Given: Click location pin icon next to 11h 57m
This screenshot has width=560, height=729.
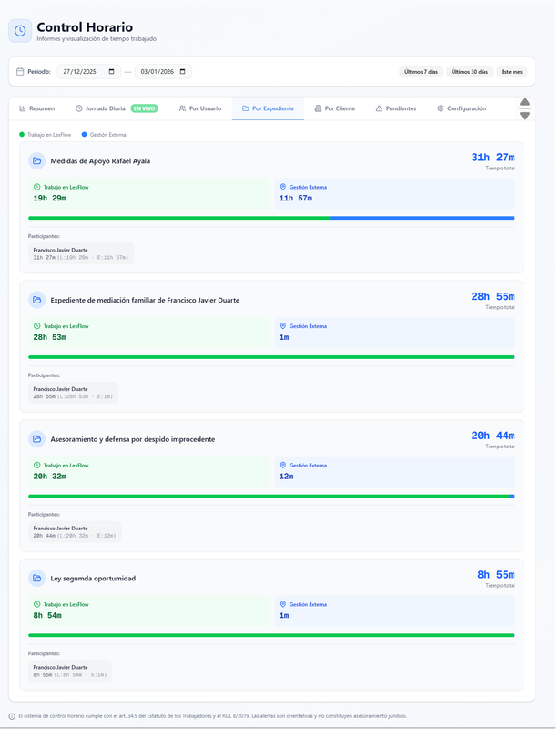Looking at the screenshot, I should click(x=282, y=187).
